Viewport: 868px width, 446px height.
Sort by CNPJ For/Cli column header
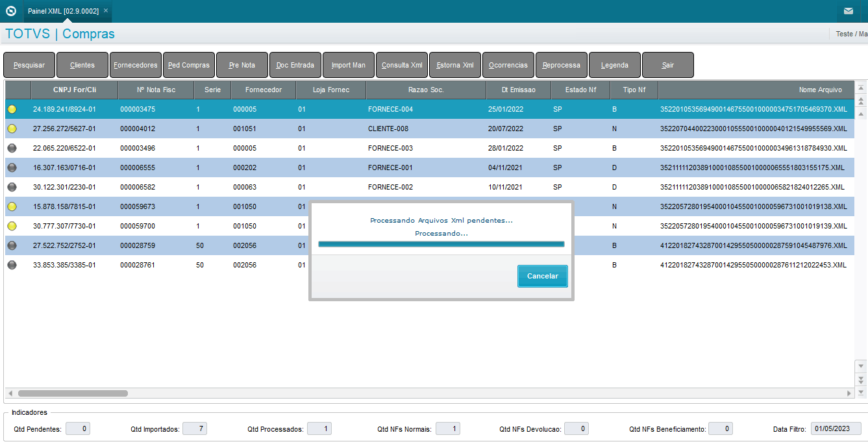tap(75, 90)
